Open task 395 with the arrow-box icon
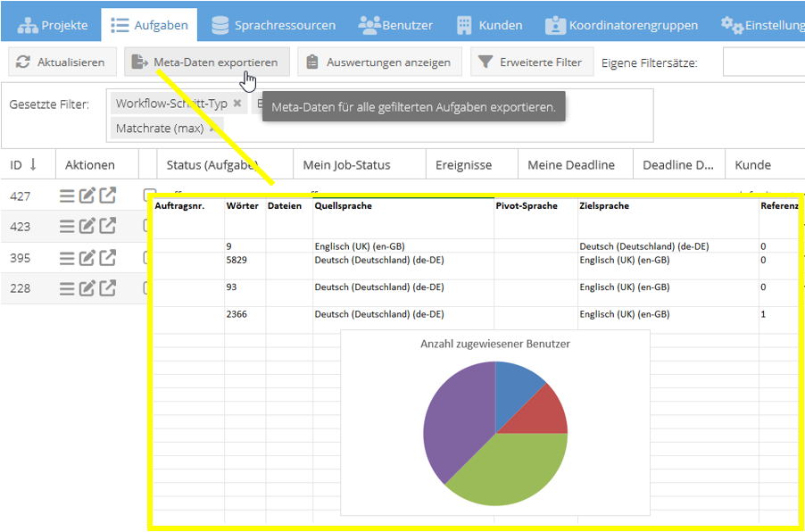The height and width of the screenshot is (532, 805). click(x=108, y=257)
